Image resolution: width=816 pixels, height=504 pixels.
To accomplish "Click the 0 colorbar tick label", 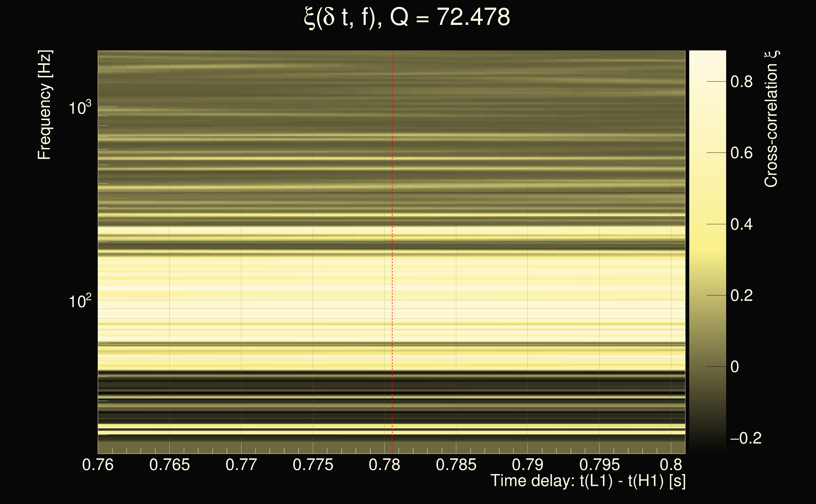I will click(x=735, y=367).
